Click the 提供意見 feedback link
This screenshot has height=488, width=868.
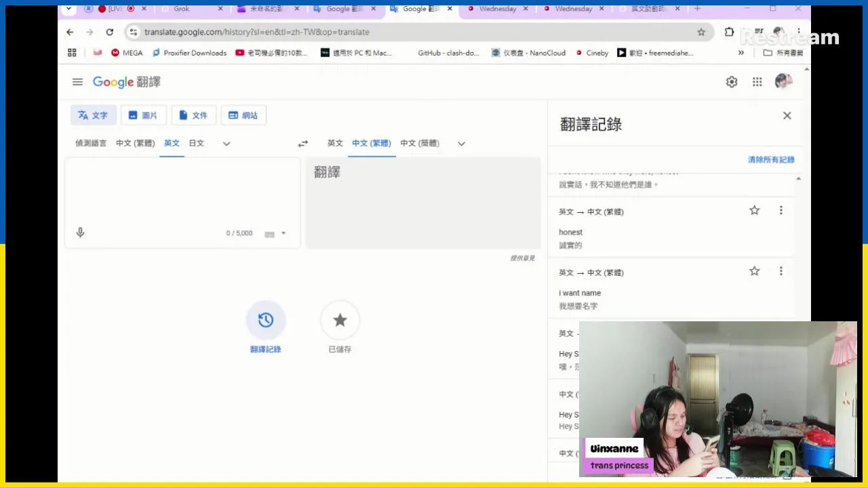click(x=522, y=258)
